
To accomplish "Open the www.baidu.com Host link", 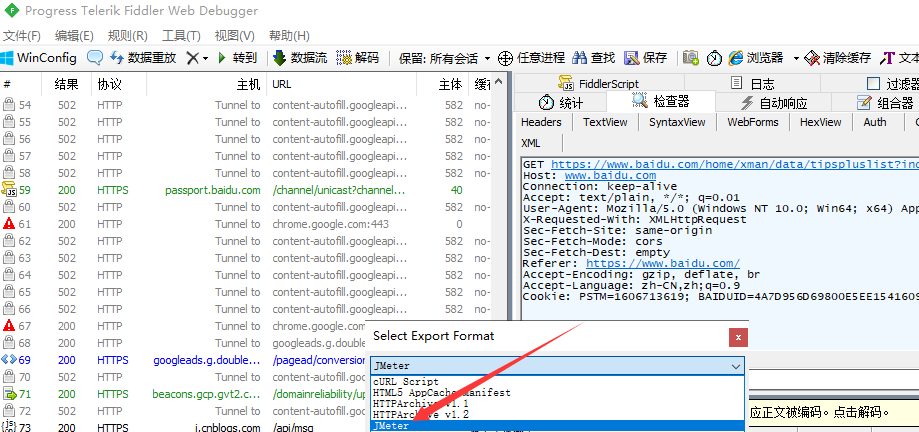I will click(x=610, y=176).
